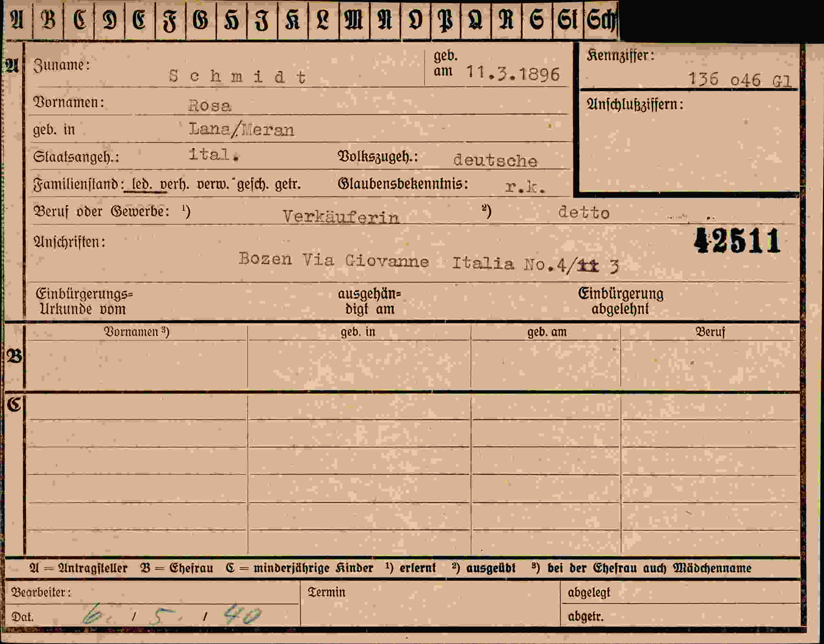Click the "Glaubensbekenntnis:" label
The width and height of the screenshot is (824, 644).
403,184
